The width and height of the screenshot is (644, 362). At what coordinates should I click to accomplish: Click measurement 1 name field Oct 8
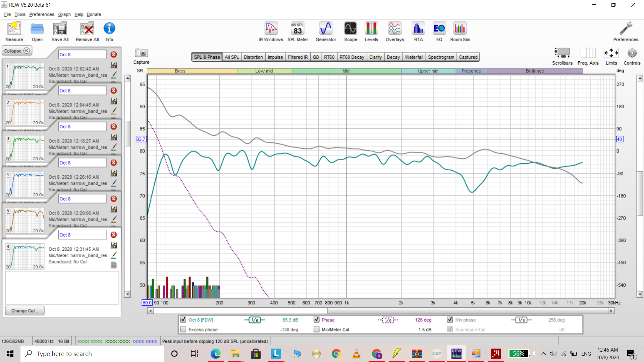(83, 54)
